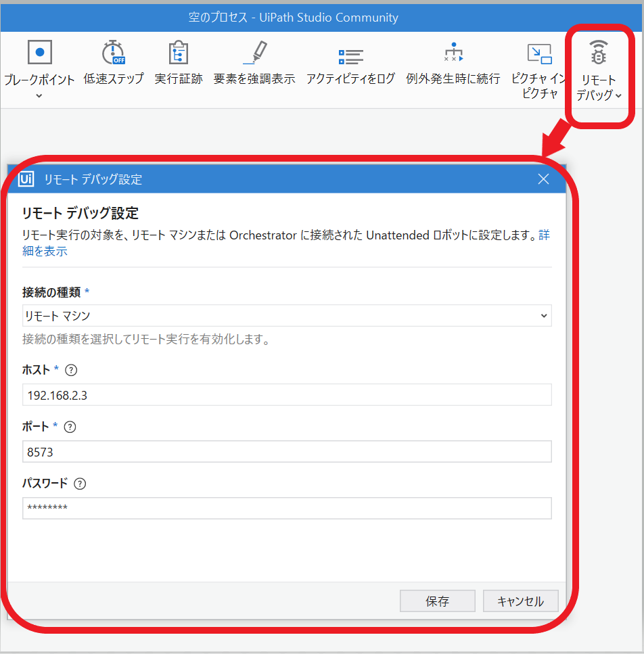Click the 接続の種類を選択してリモート実行を有効化します hint text
644x654 pixels.
(x=146, y=339)
